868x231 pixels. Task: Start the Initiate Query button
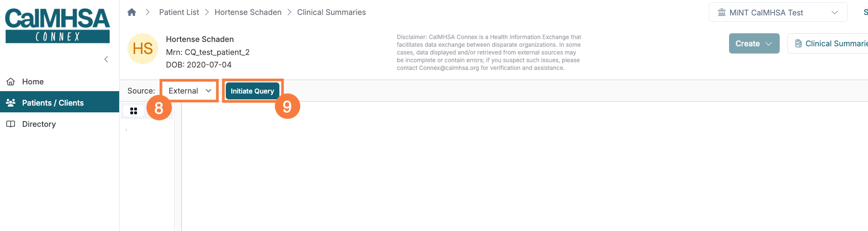tap(252, 91)
